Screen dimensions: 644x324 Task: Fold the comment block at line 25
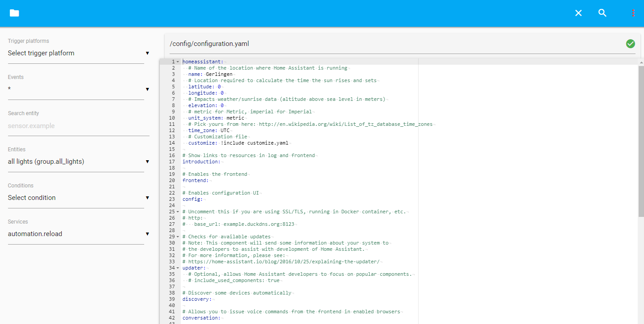click(x=178, y=212)
